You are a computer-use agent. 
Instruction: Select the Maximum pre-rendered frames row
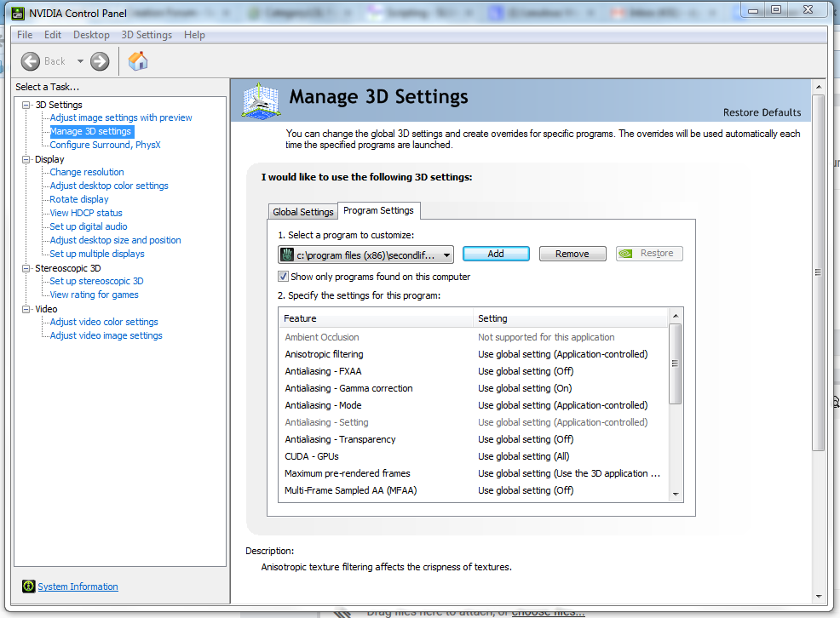coord(474,473)
